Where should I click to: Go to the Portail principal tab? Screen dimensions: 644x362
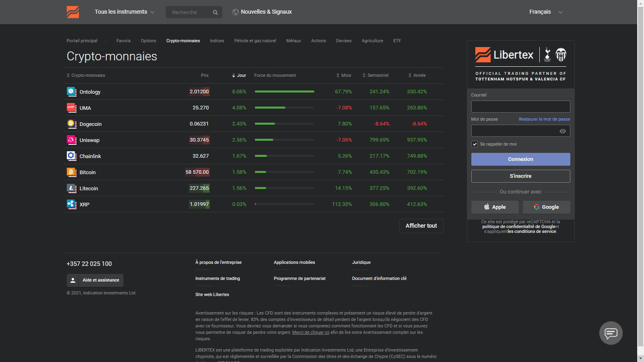(x=82, y=41)
